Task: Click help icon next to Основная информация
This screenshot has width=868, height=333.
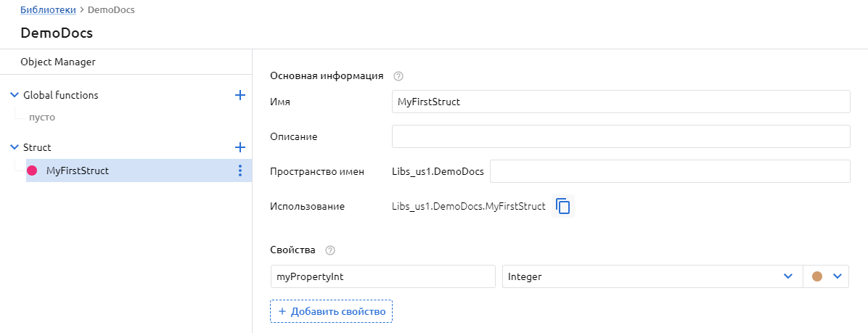Action: coord(398,75)
